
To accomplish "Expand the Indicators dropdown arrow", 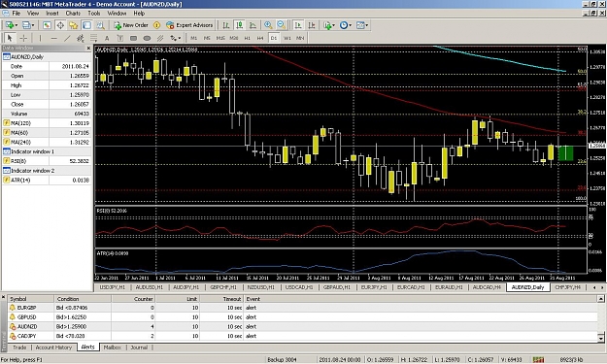I will pyautogui.click(x=334, y=25).
